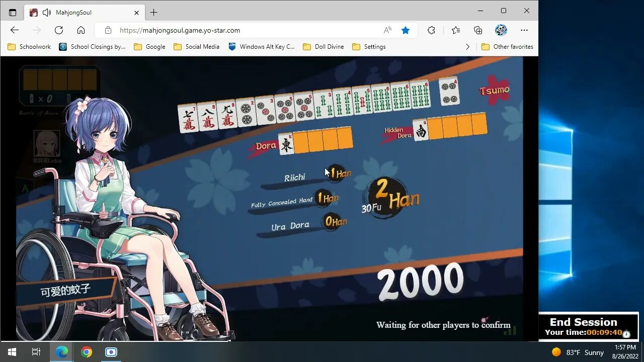Click the player name banner 可爱的蚊子
This screenshot has width=644, height=362.
pos(65,290)
